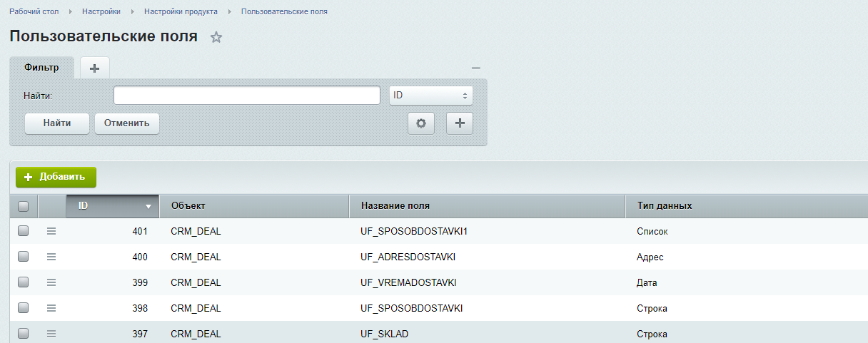The width and height of the screenshot is (868, 343).
Task: Open row actions menu for ID 399
Action: coord(51,282)
